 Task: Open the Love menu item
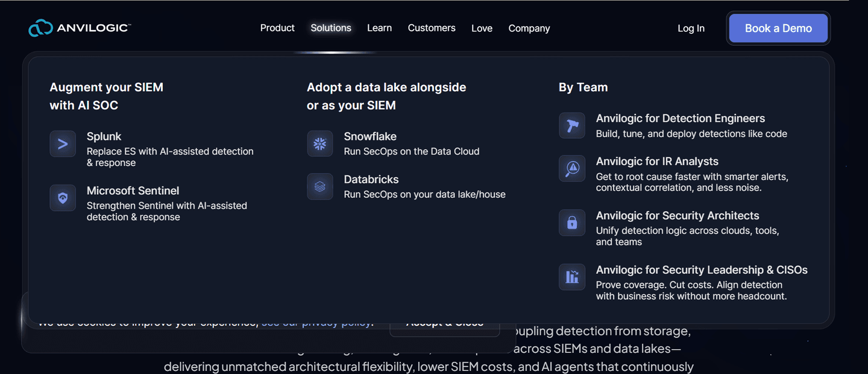482,28
